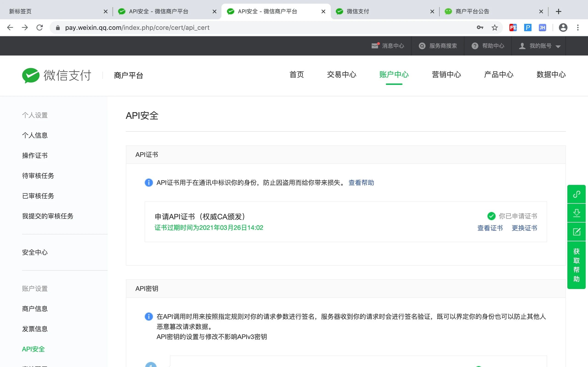Go to 交易中心 in the top navigation
Image resolution: width=588 pixels, height=367 pixels.
pyautogui.click(x=341, y=75)
